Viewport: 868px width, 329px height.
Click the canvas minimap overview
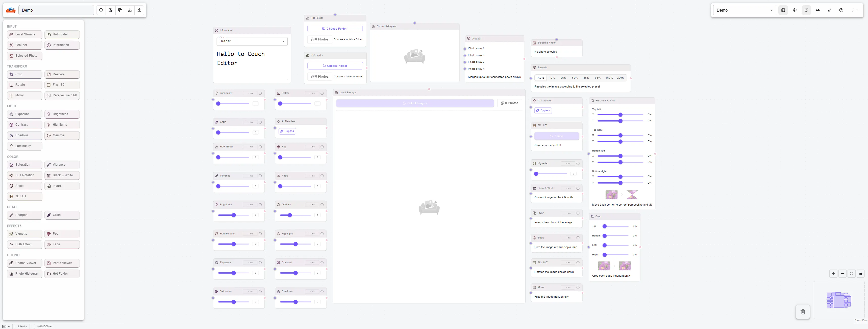(x=839, y=300)
